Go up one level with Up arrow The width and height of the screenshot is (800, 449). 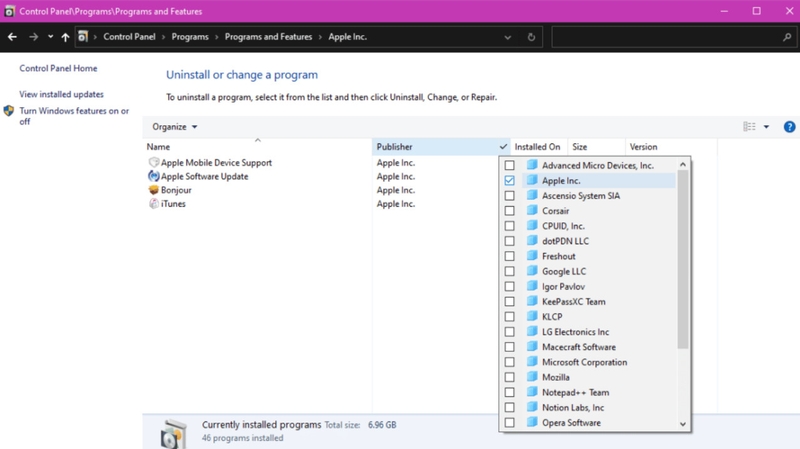(65, 37)
